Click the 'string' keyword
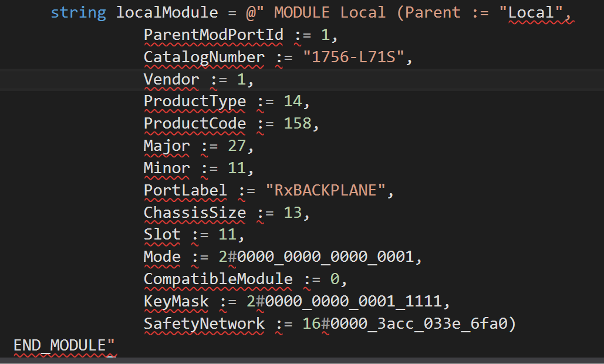This screenshot has height=364, width=604. tap(79, 13)
